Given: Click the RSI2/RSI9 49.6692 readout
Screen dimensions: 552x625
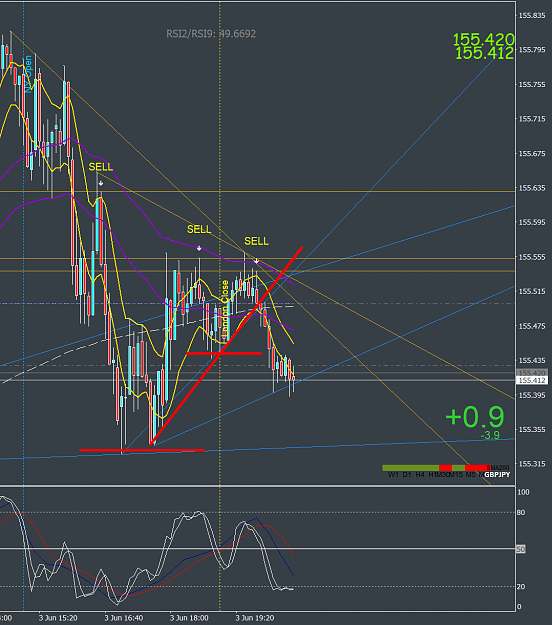Looking at the screenshot, I should pyautogui.click(x=211, y=34).
